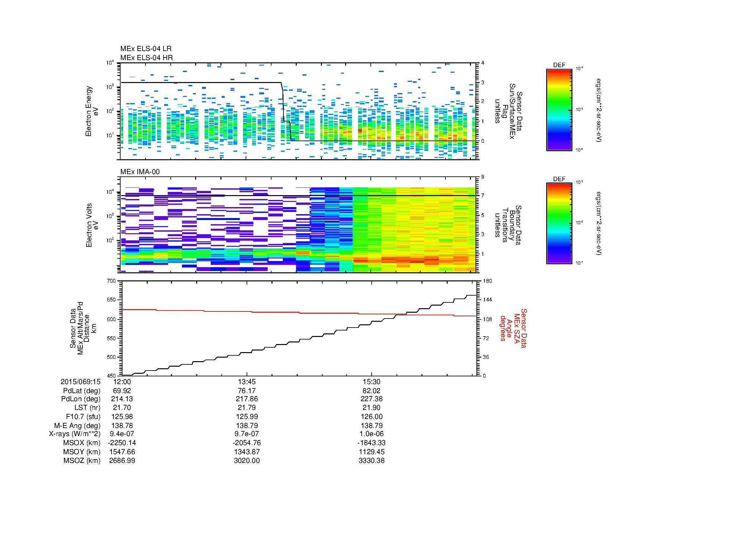The height and width of the screenshot is (534, 756).
Task: Click the MEx ELS-04 LR label
Action: 146,49
